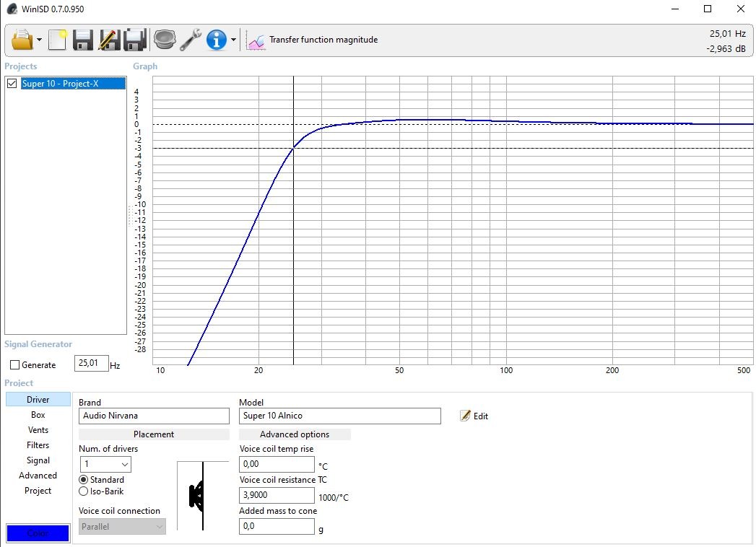
Task: Open project with the folder icon
Action: [22, 40]
